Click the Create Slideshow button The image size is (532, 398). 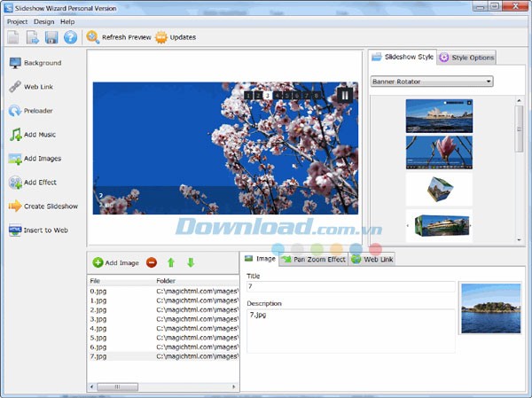click(x=43, y=206)
